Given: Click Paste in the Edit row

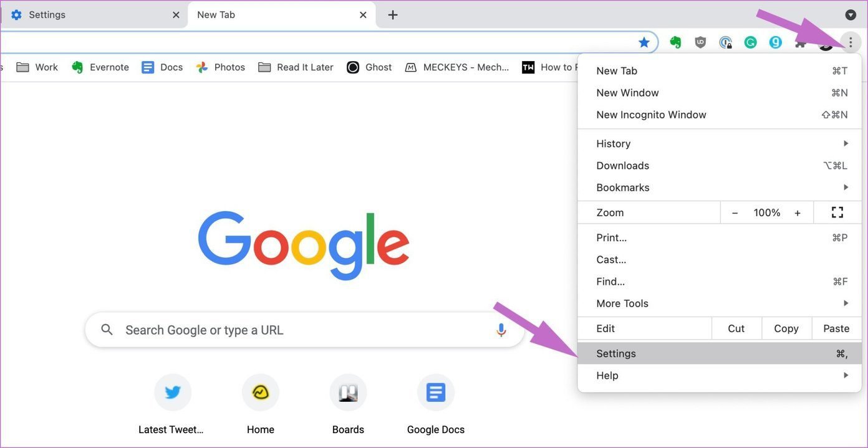Looking at the screenshot, I should (x=837, y=328).
